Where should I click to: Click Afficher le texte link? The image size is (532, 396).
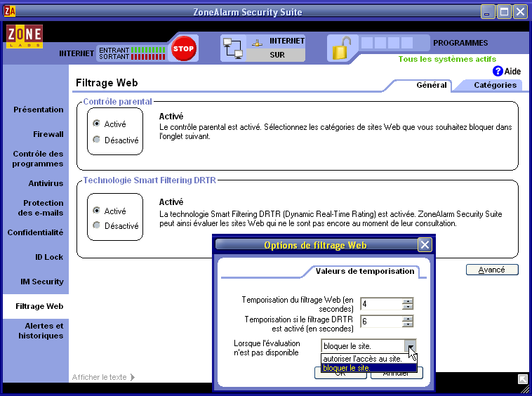click(99, 377)
